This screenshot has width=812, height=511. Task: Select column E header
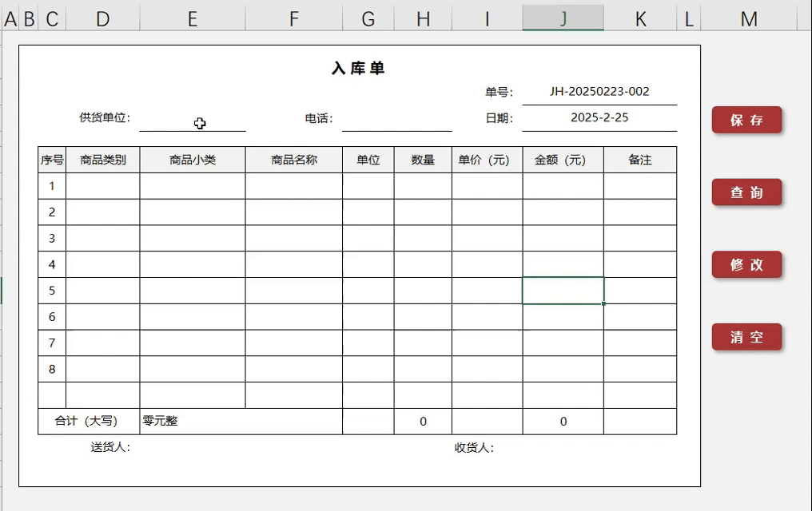click(x=192, y=19)
